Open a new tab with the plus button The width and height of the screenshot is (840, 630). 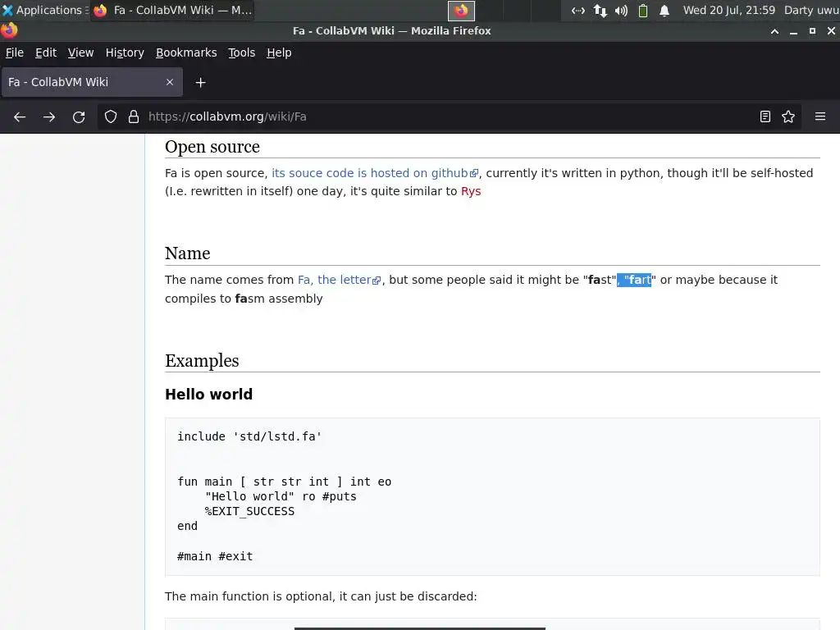point(200,83)
